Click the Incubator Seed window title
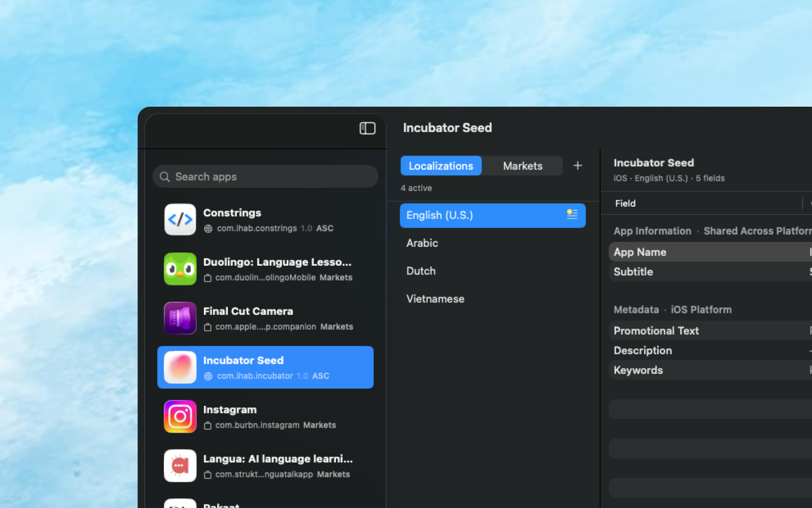Viewport: 812px width, 508px height. tap(447, 128)
